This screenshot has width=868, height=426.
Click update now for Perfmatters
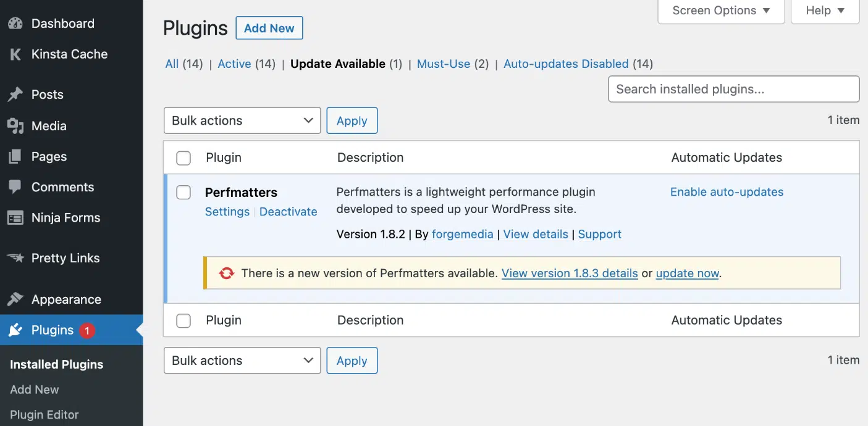coord(687,273)
